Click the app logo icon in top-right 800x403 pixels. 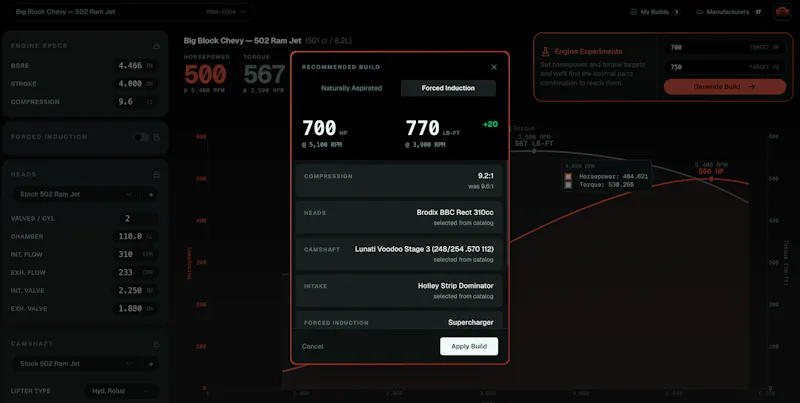(x=782, y=12)
